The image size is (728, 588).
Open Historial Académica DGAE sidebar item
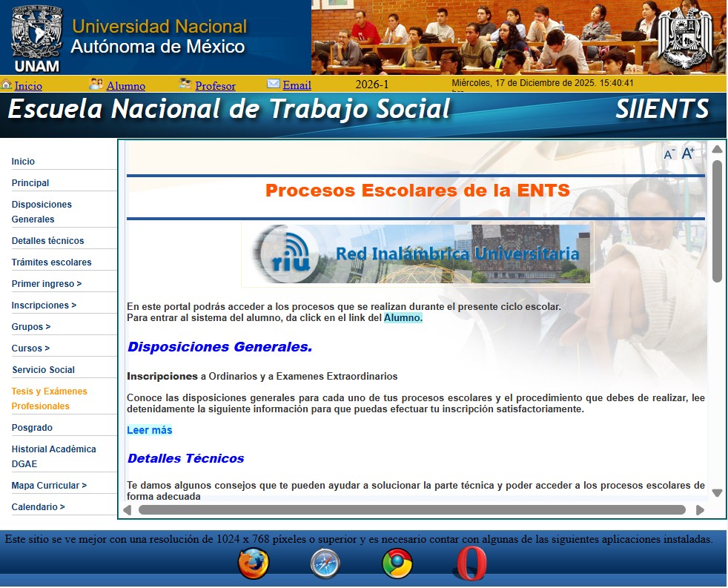(54, 456)
